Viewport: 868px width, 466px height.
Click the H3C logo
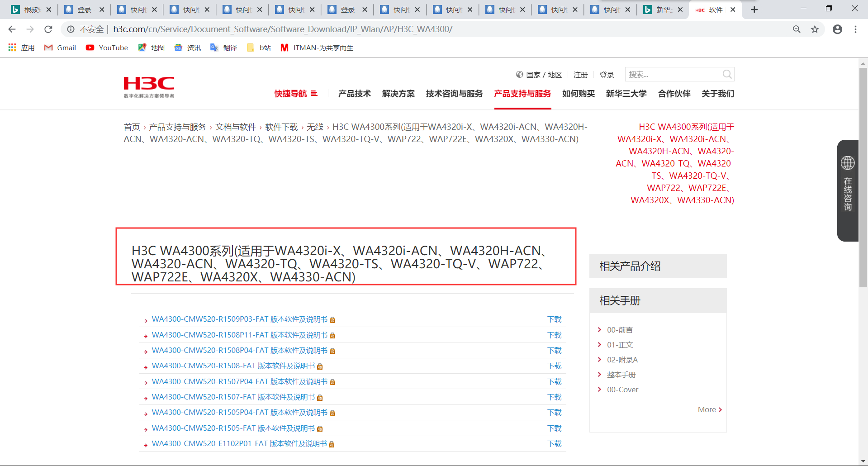tap(149, 87)
